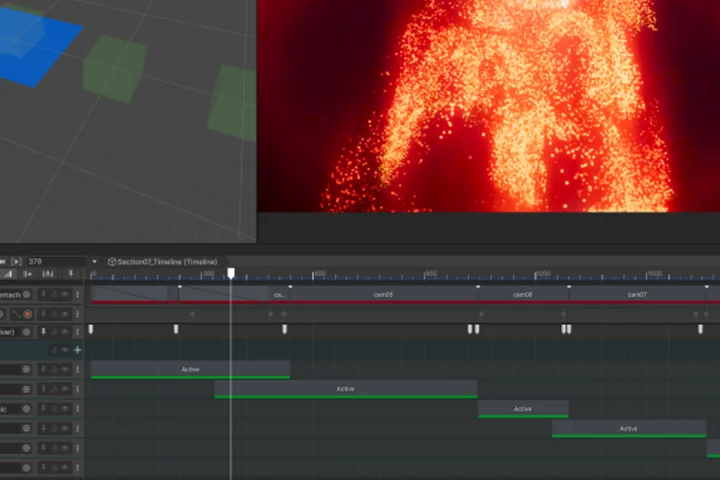
Task: Select the last signal marker under cam07's end
Action: pos(700,329)
